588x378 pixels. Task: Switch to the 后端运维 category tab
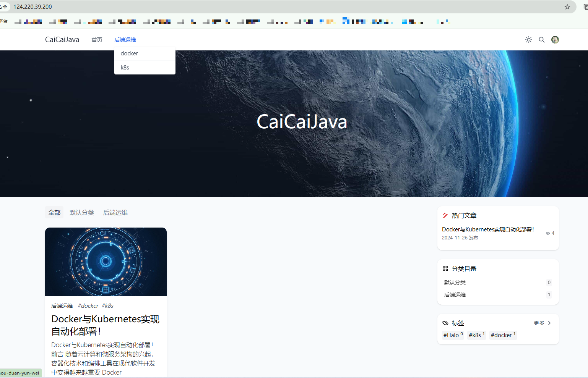tap(115, 213)
